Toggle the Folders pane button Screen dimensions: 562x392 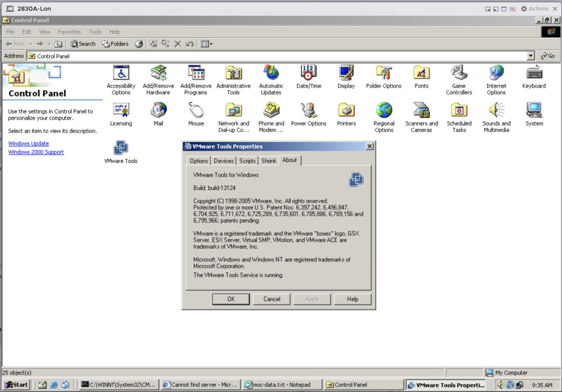pyautogui.click(x=115, y=44)
